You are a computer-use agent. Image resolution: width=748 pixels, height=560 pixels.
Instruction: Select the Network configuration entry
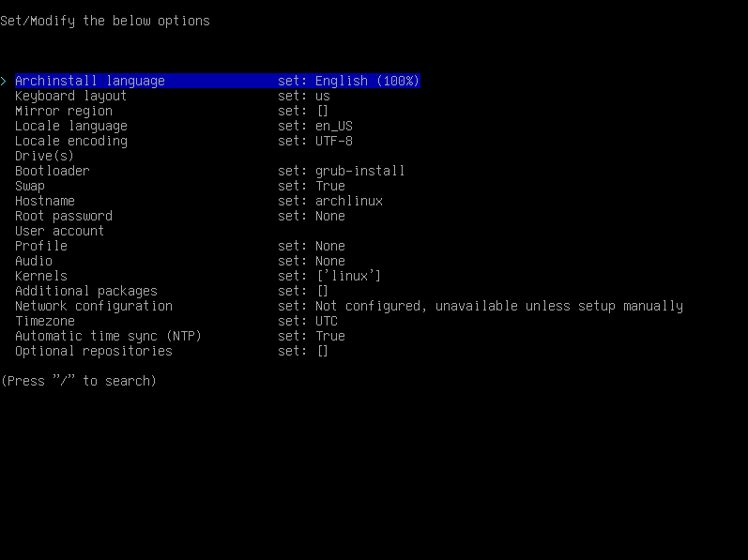coord(349,306)
